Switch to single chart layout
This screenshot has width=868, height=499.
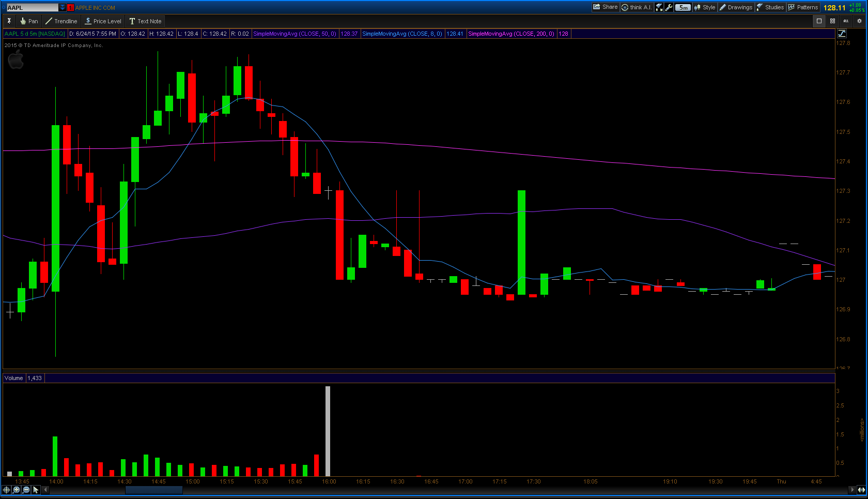[x=819, y=21]
